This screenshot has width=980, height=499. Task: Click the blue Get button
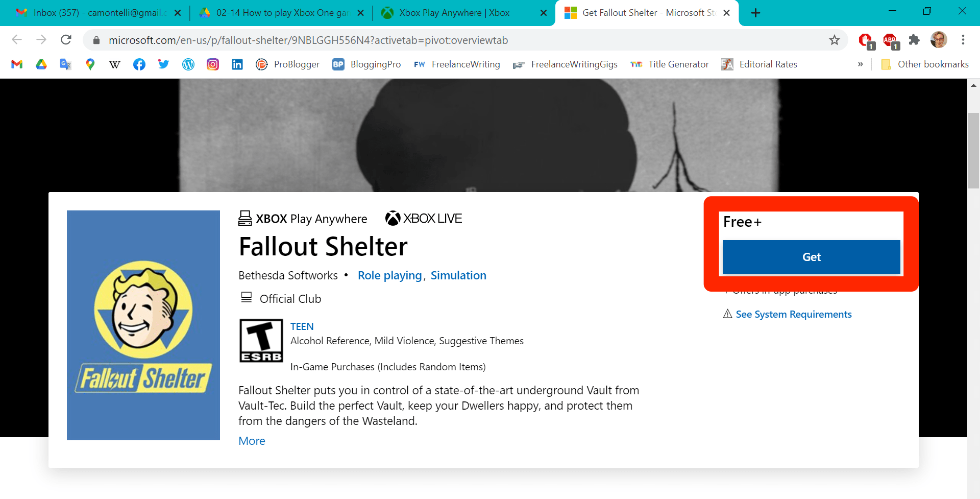[812, 257]
